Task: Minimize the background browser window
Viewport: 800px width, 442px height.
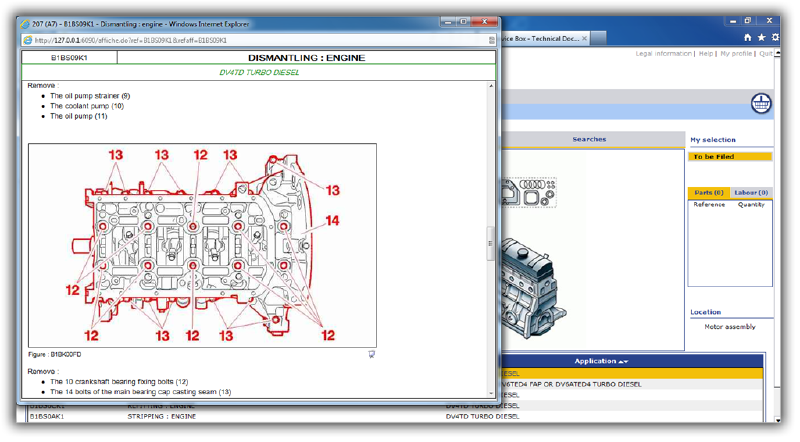Action: tap(733, 21)
